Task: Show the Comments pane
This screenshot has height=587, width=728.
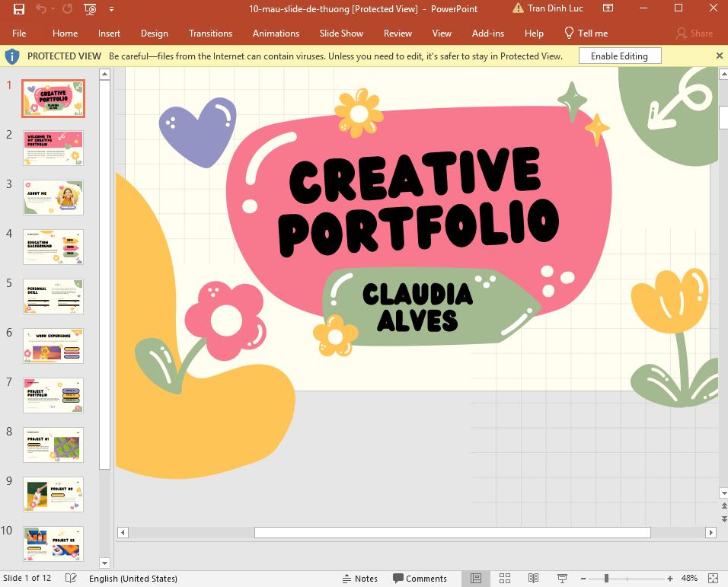Action: coord(420,578)
